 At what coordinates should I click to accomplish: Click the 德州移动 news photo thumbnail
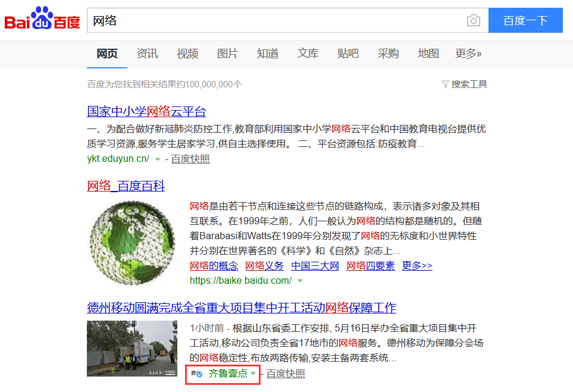[x=131, y=349]
